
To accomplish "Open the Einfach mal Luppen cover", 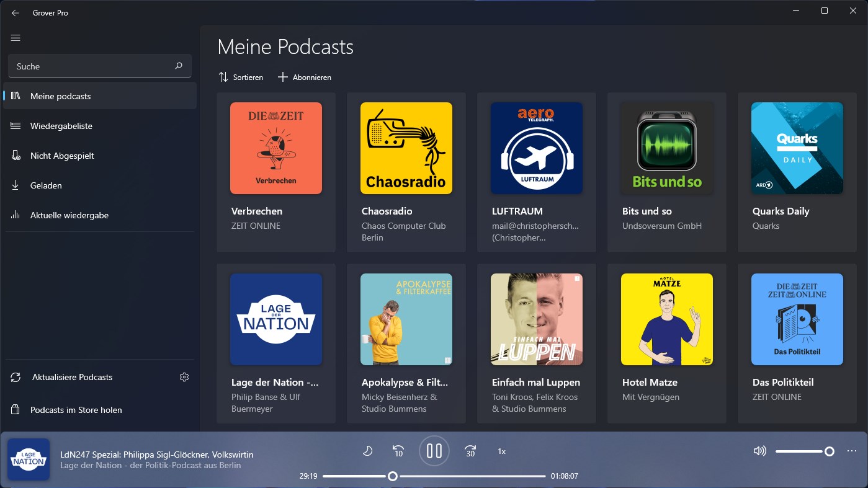I will tap(537, 319).
